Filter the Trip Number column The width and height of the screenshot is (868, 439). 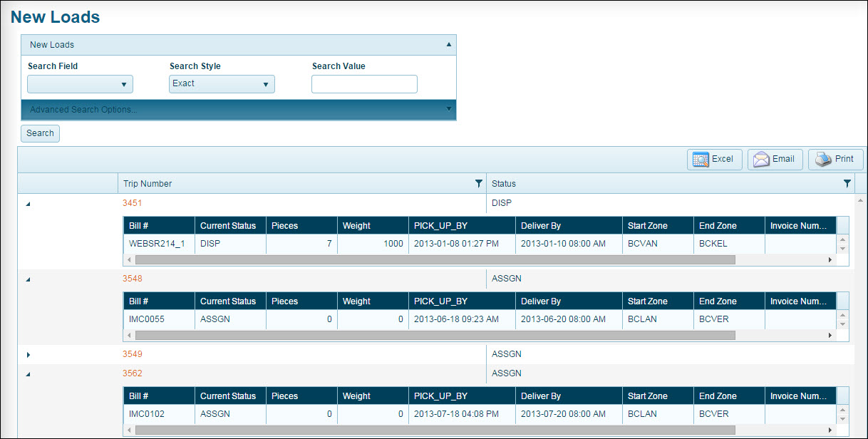(479, 184)
